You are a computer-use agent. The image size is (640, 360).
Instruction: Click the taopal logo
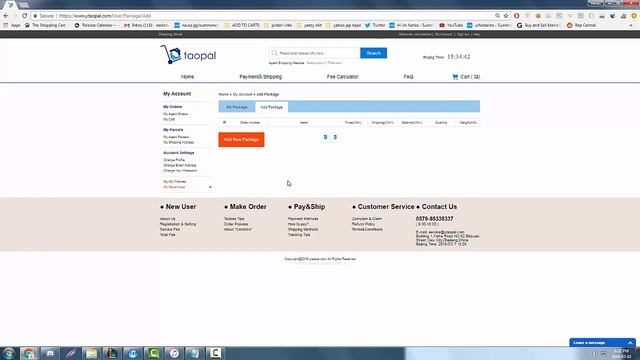tap(188, 54)
